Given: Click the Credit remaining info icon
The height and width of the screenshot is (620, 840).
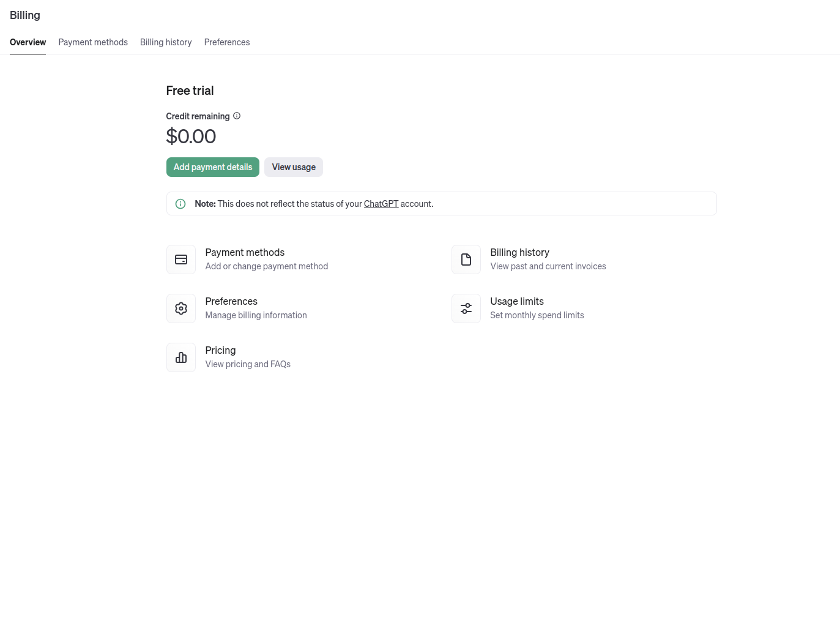Looking at the screenshot, I should 237,116.
